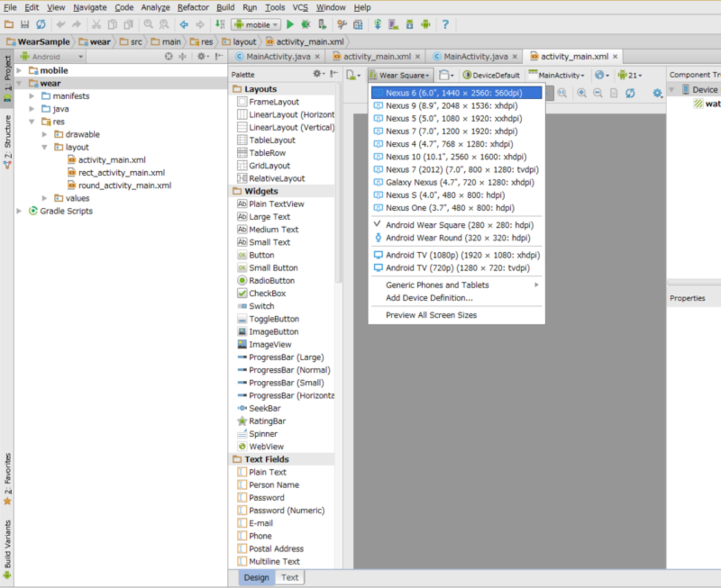Hide the Project panel with its hide icon

click(x=220, y=57)
